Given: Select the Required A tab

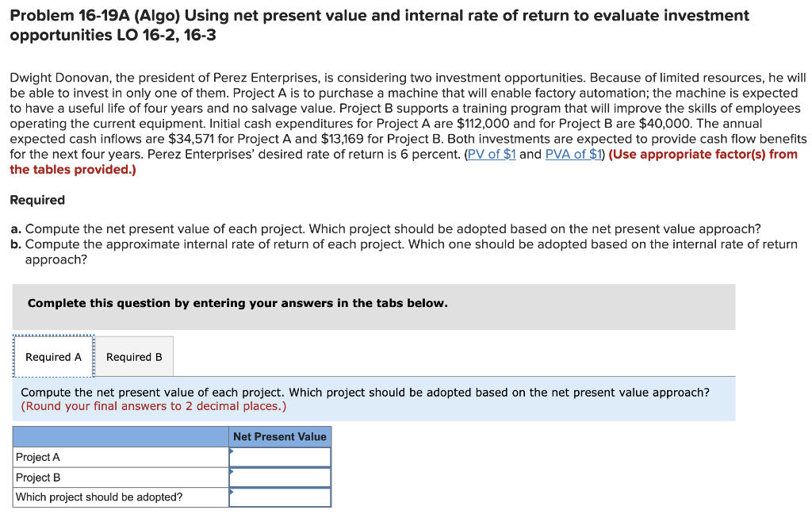Looking at the screenshot, I should pyautogui.click(x=53, y=356).
